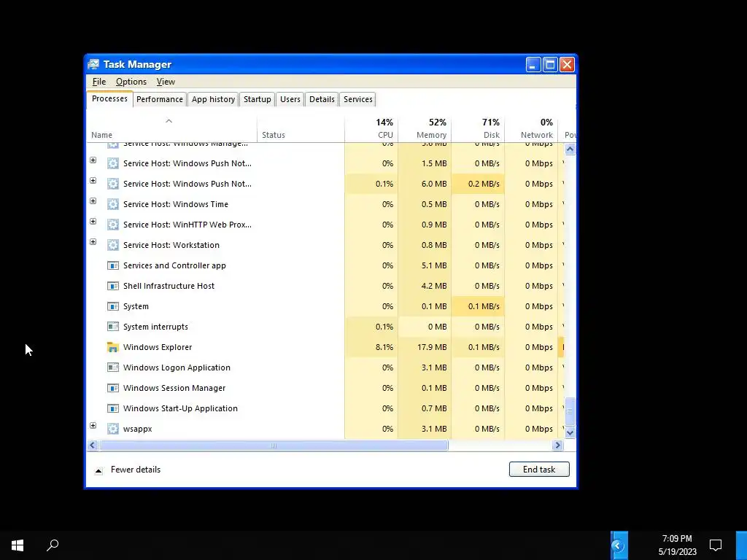Select the Services and Controller app name

pos(174,265)
